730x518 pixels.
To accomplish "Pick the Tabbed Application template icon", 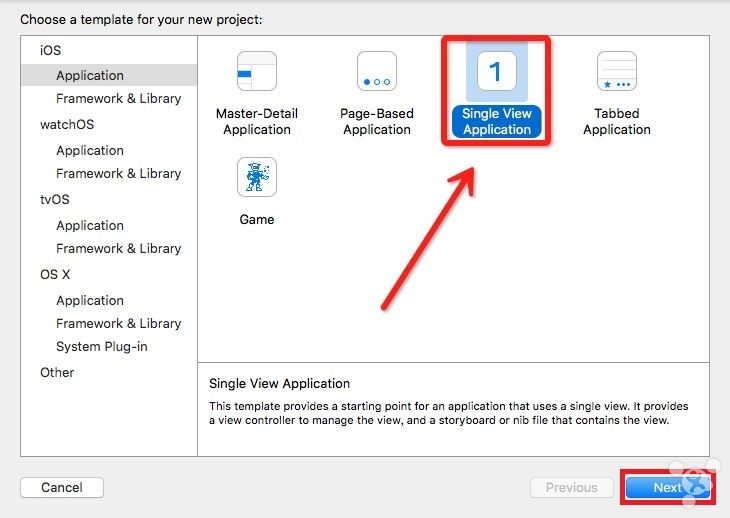I will click(x=617, y=72).
